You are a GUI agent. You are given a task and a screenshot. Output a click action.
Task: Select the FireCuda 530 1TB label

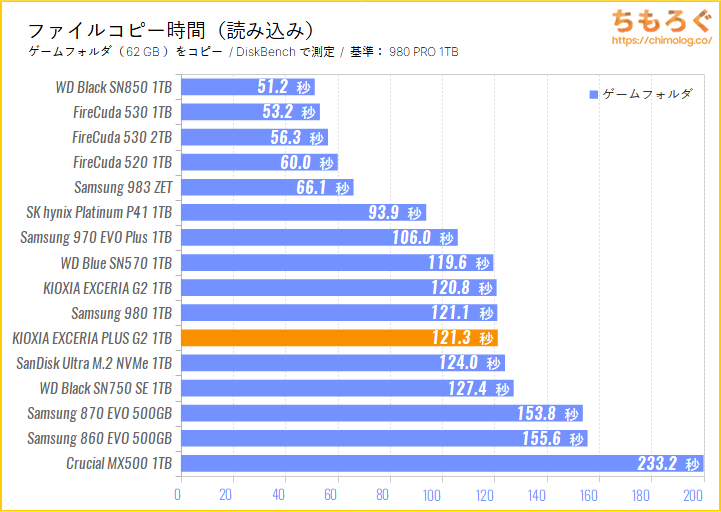click(x=122, y=112)
